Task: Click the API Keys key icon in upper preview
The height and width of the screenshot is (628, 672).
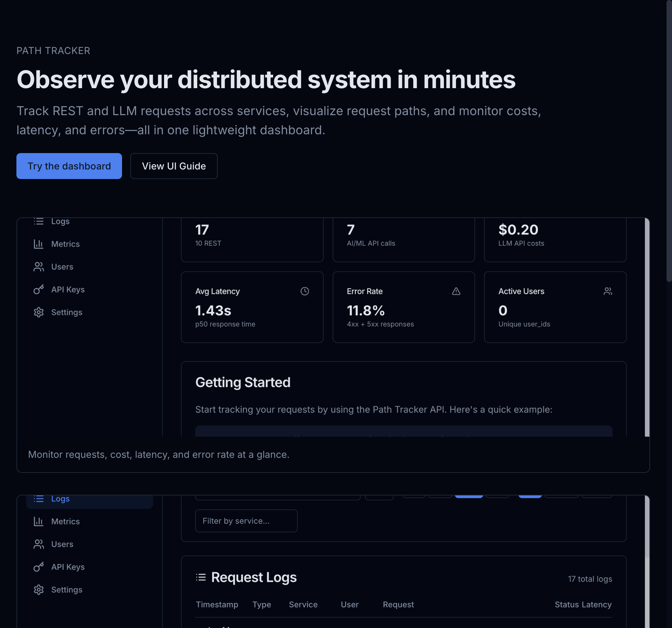Action: [x=39, y=289]
